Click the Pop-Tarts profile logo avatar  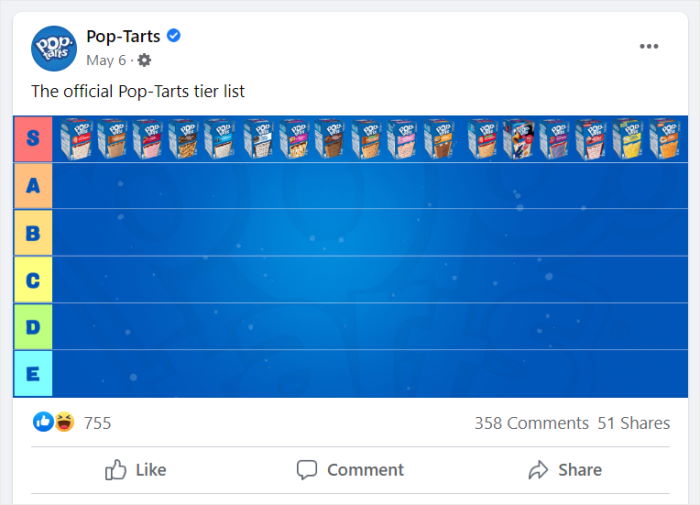(54, 48)
